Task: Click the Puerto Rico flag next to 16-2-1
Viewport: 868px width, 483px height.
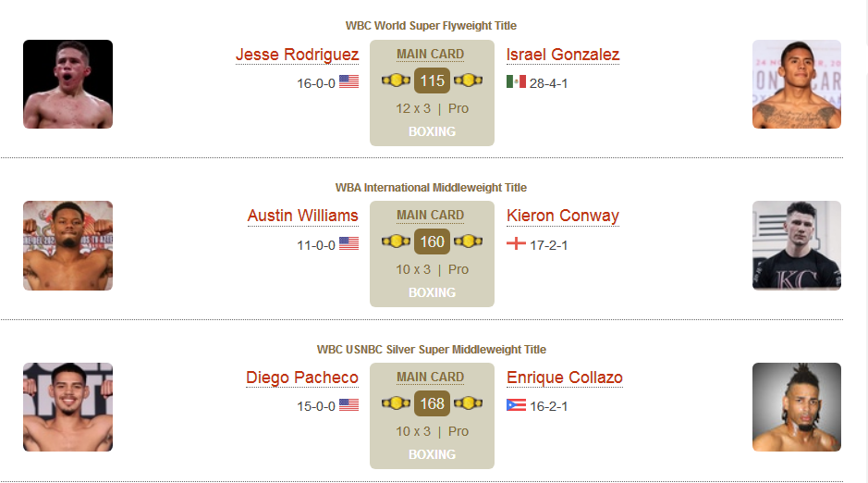Action: pyautogui.click(x=516, y=405)
